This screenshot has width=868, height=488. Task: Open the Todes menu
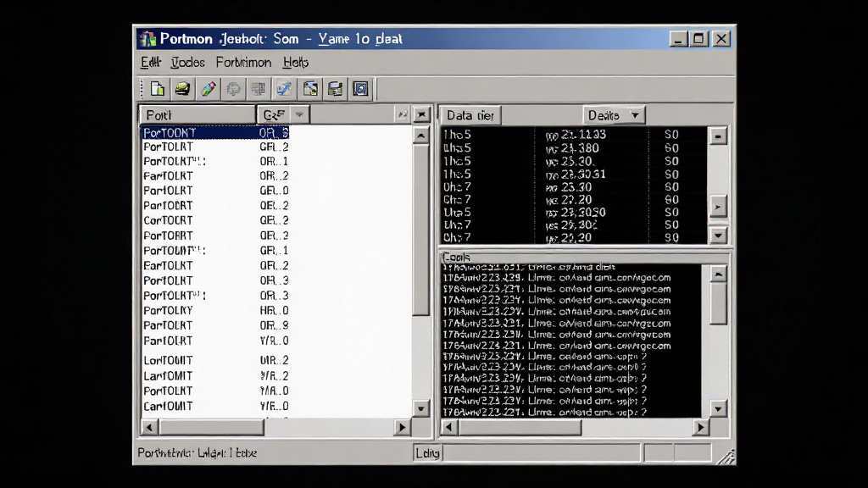tap(187, 63)
